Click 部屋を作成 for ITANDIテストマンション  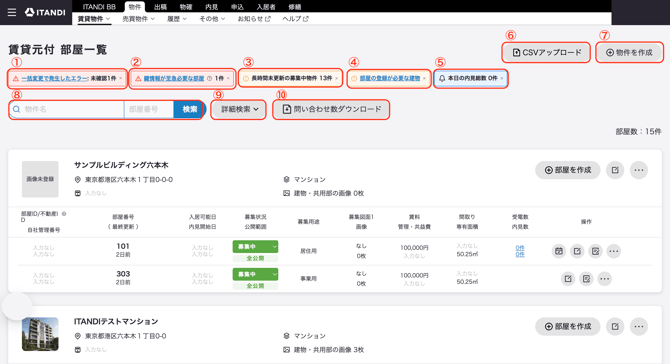coord(567,326)
